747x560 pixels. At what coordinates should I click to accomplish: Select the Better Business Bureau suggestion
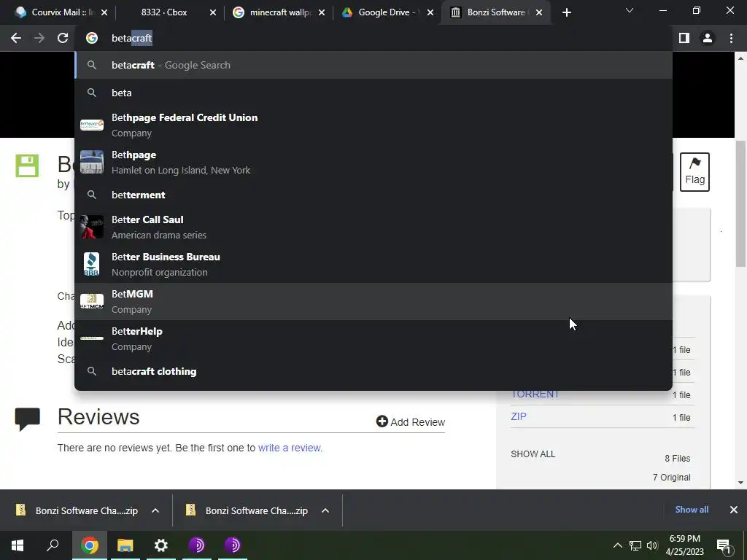coord(373,264)
